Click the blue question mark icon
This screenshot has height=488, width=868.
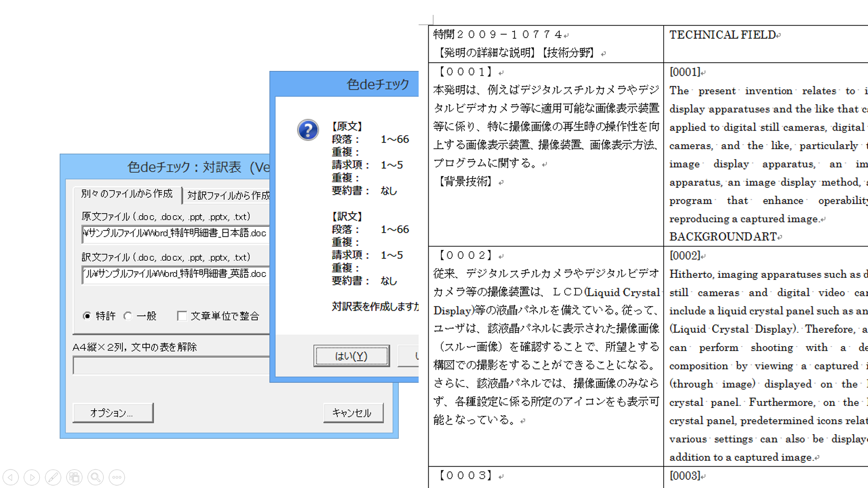308,130
